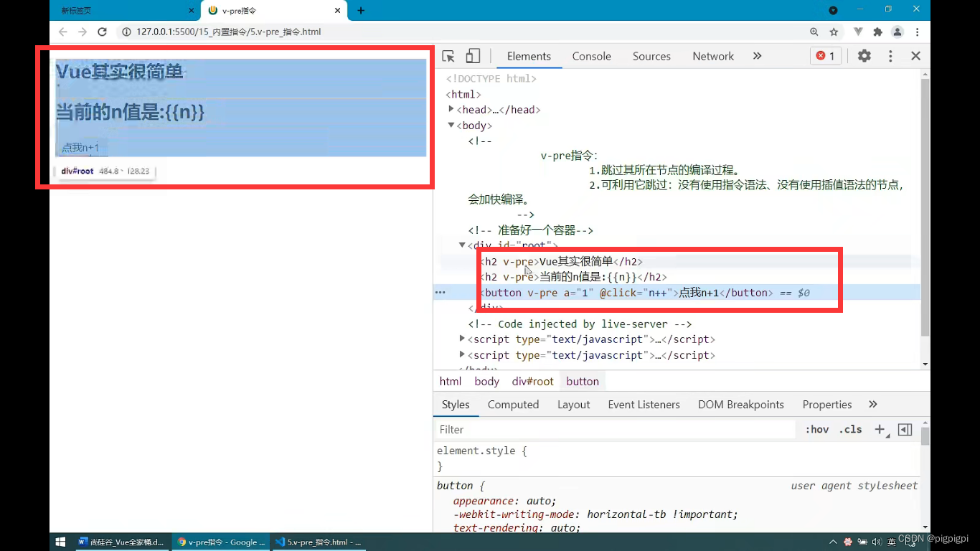Click the red error count badge
This screenshot has height=551, width=980.
(x=826, y=56)
